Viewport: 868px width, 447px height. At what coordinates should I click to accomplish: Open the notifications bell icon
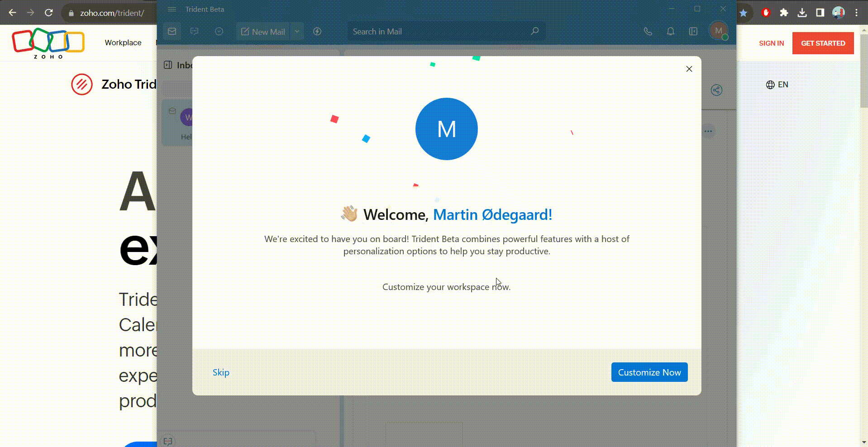point(670,32)
